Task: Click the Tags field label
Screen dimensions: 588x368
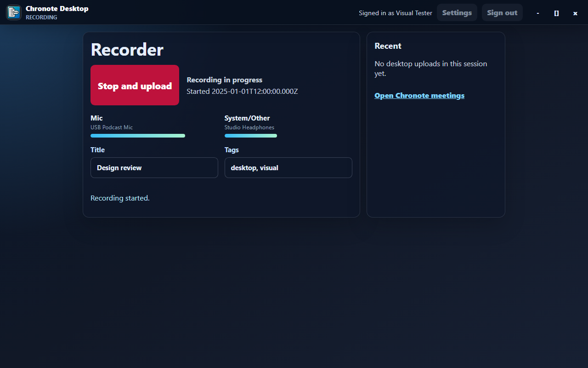Action: point(232,150)
